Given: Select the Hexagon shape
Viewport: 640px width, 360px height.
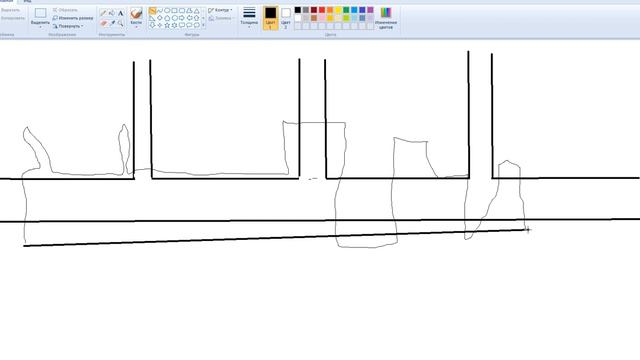Looking at the screenshot, I should click(x=174, y=18).
